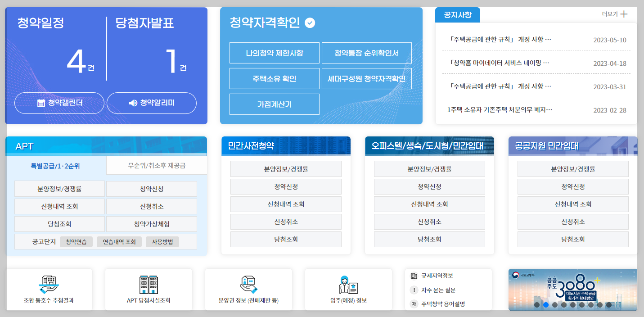Screen dimensions: 644x317
Task: Select the 공지사항 tab header
Action: click(457, 14)
